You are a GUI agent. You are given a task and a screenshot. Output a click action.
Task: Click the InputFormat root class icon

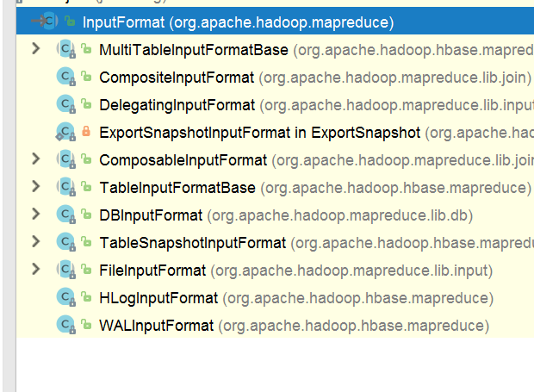click(49, 22)
